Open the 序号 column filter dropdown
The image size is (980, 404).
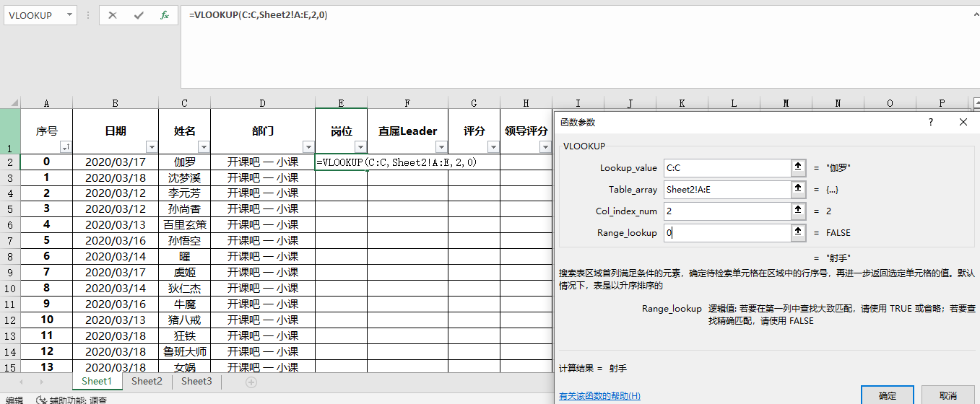pos(66,147)
